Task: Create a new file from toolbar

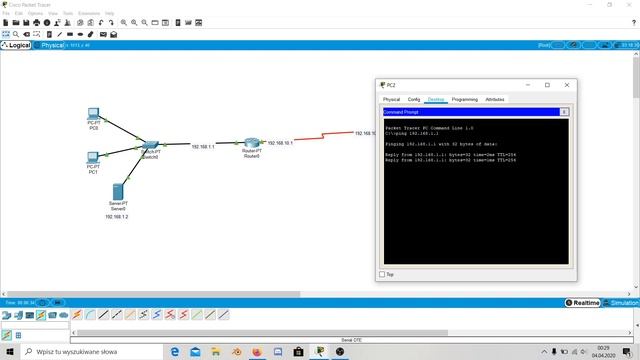Action: (x=6, y=23)
